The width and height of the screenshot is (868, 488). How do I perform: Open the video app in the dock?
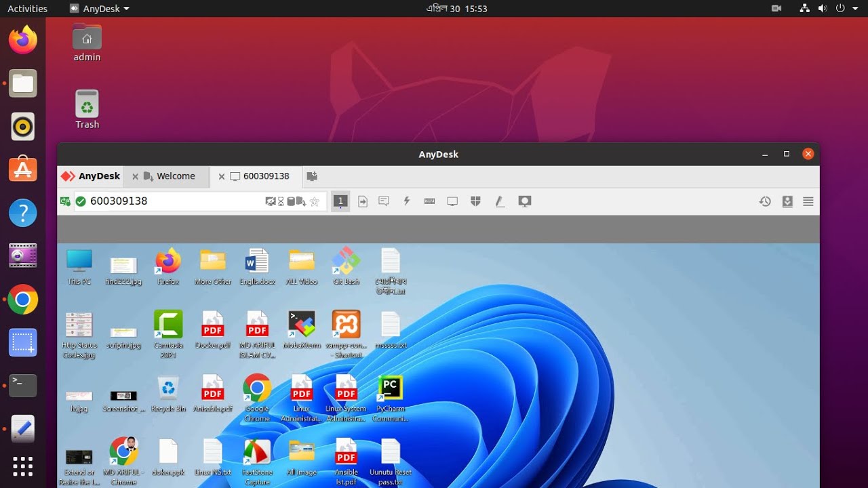[22, 256]
